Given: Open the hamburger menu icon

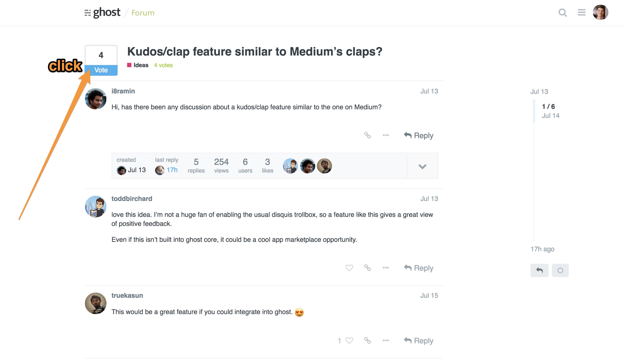Looking at the screenshot, I should [581, 12].
